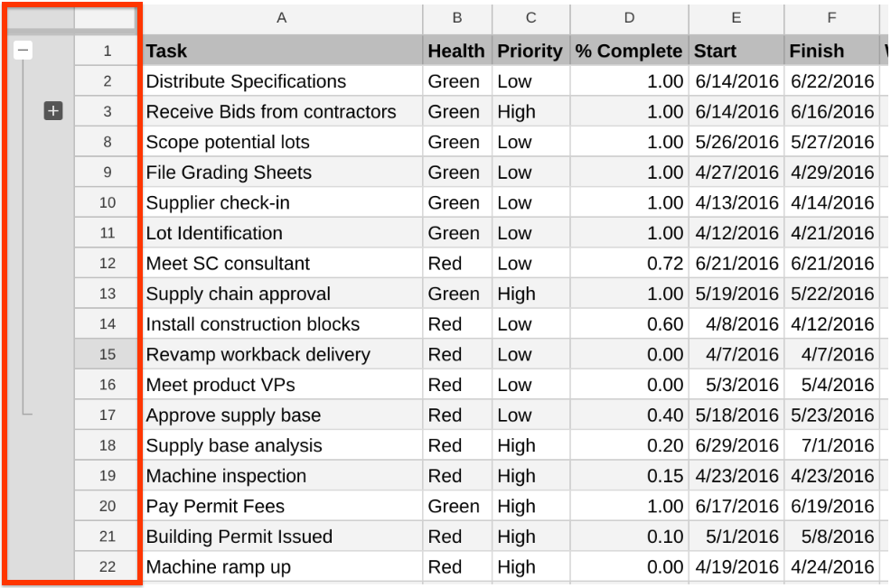The image size is (891, 588).
Task: Select row number 15
Action: click(107, 354)
